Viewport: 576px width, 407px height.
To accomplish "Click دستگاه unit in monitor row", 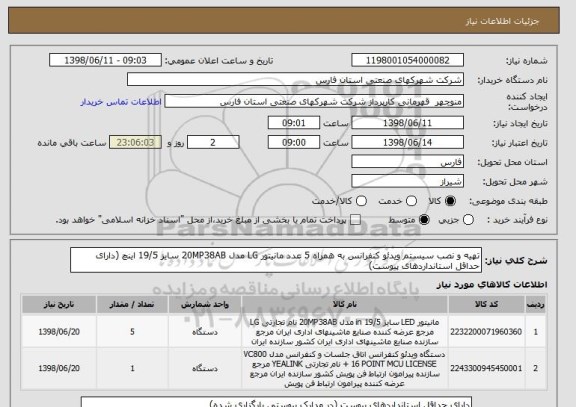I will pyautogui.click(x=205, y=332).
